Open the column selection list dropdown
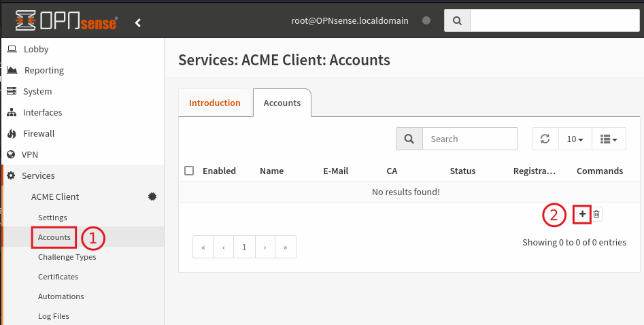 pos(609,139)
